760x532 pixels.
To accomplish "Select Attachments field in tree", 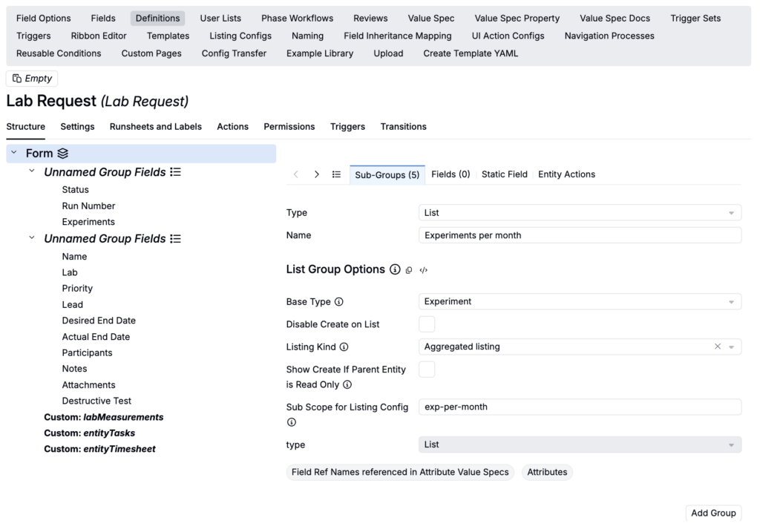I will point(88,385).
